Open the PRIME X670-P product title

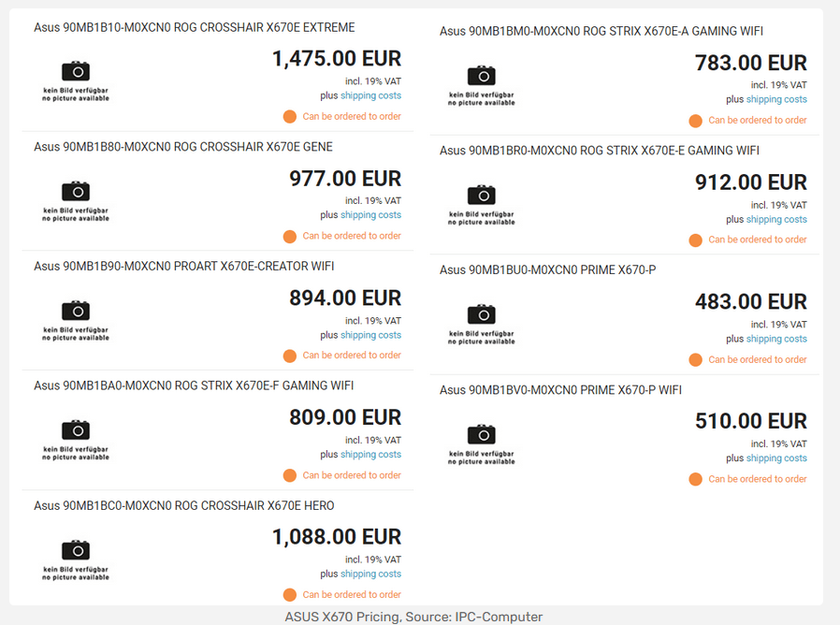click(x=547, y=270)
